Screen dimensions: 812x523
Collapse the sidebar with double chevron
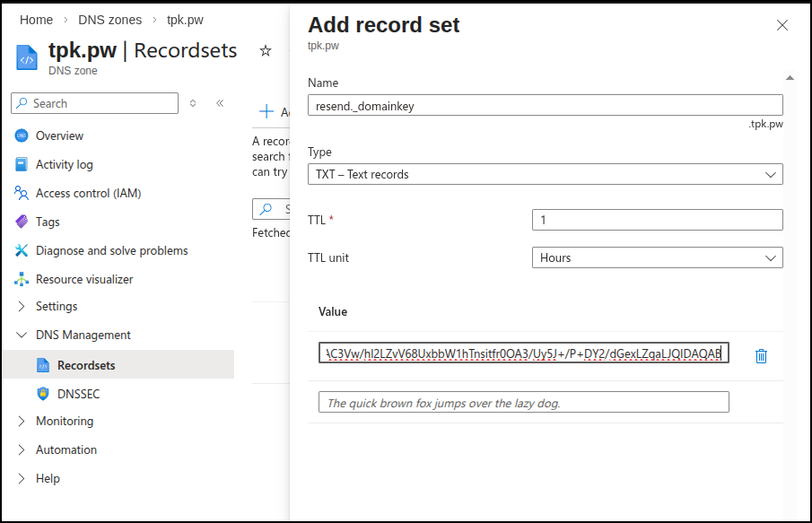pos(220,103)
